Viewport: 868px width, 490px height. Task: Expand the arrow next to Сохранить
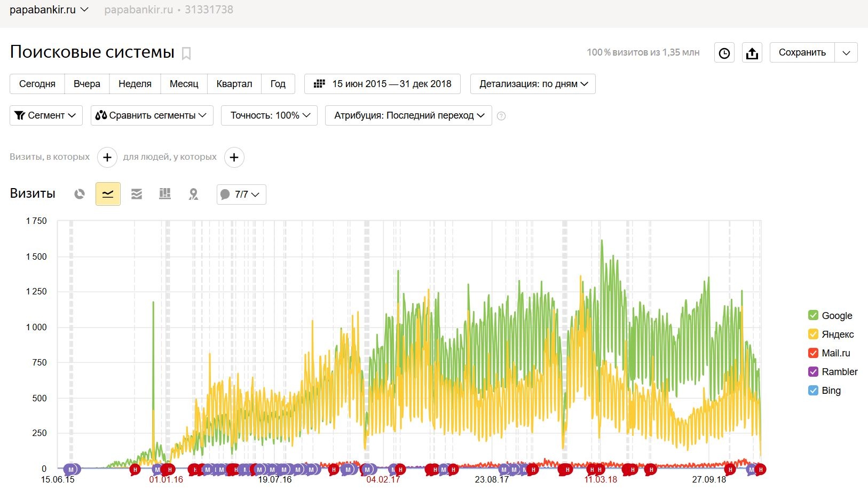coord(846,52)
